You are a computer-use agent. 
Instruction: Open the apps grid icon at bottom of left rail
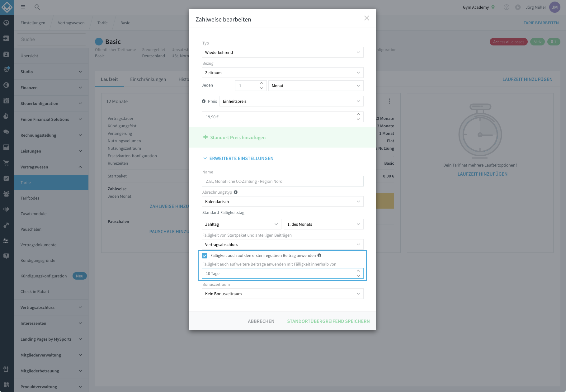(x=6, y=385)
